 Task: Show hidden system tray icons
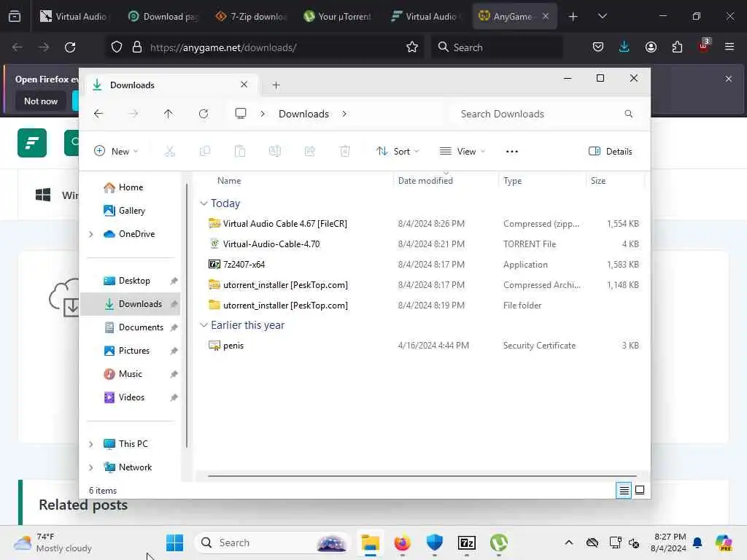(569, 542)
